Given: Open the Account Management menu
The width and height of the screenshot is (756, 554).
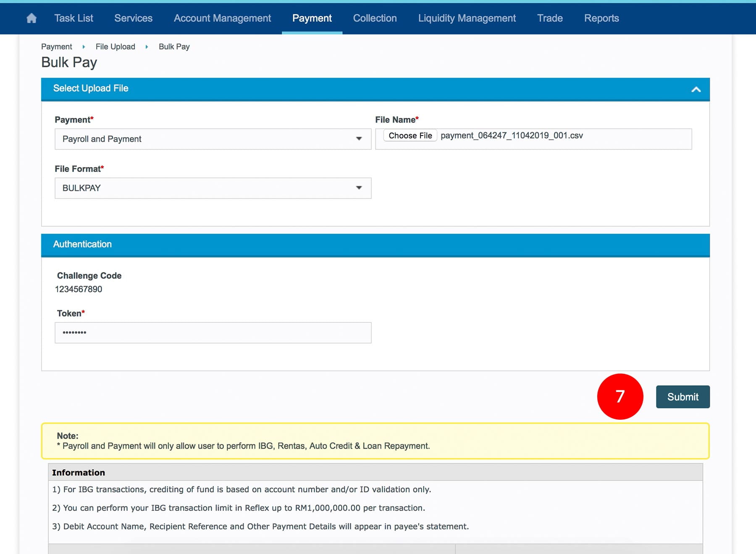Looking at the screenshot, I should pos(222,18).
